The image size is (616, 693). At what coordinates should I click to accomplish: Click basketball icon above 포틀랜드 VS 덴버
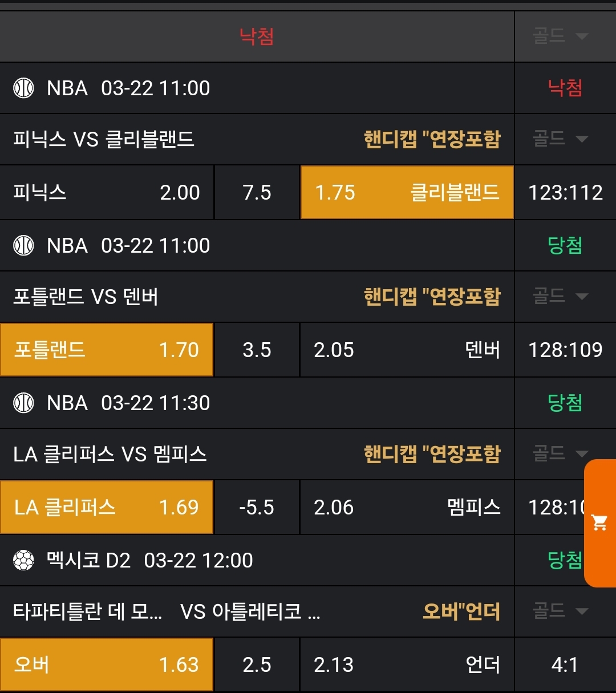23,246
